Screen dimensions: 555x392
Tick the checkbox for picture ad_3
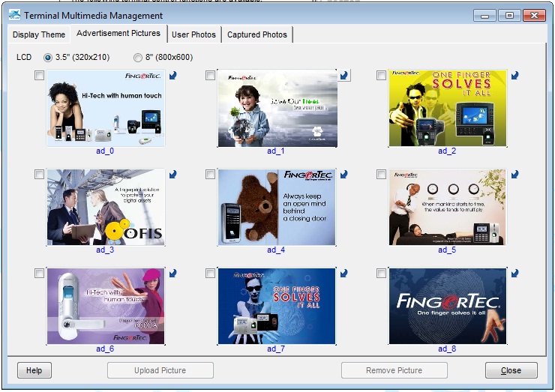(x=39, y=175)
